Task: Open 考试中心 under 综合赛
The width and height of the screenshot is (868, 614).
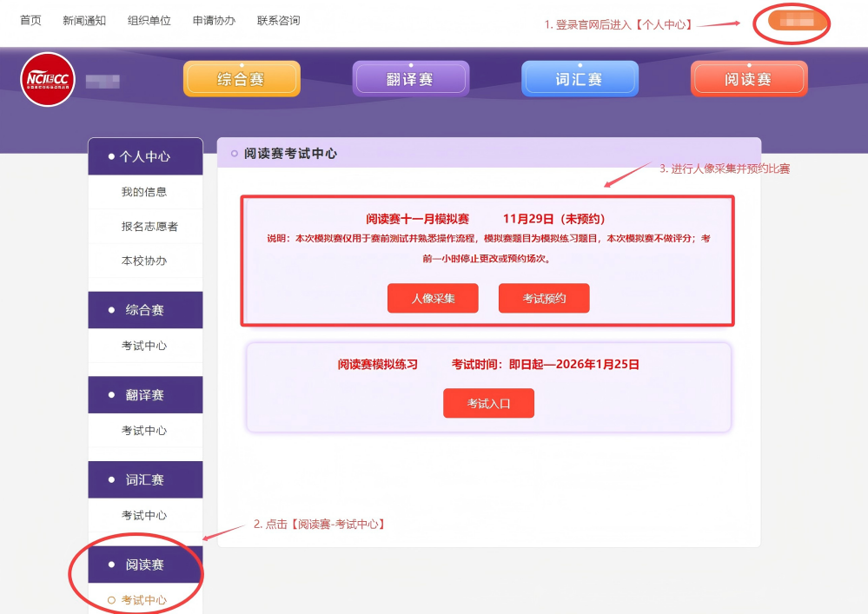Action: (144, 346)
